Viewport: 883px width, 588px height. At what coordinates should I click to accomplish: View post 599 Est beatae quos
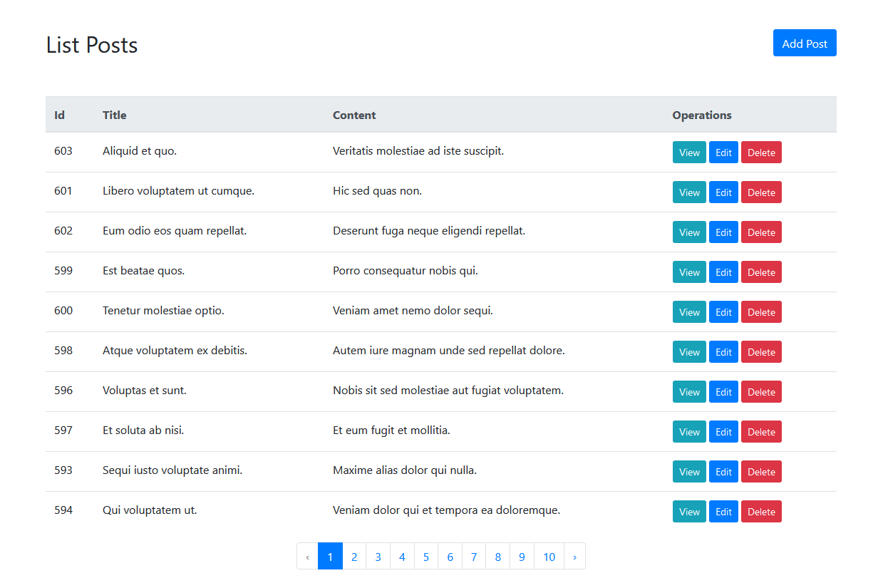point(689,272)
